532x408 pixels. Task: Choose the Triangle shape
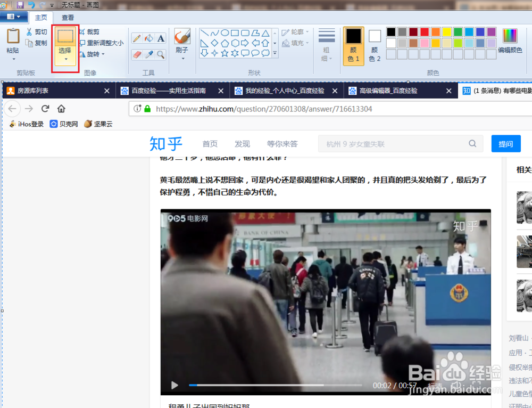pos(265,33)
